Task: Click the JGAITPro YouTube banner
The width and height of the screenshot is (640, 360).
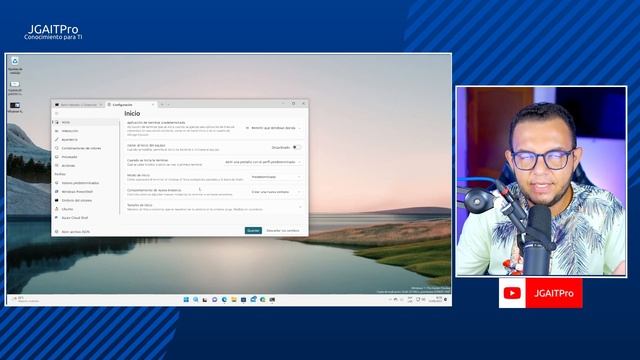Action: [540, 293]
